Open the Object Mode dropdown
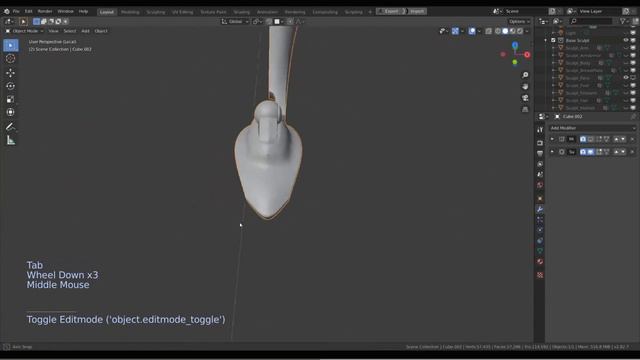Image resolution: width=640 pixels, height=360 pixels. click(25, 31)
